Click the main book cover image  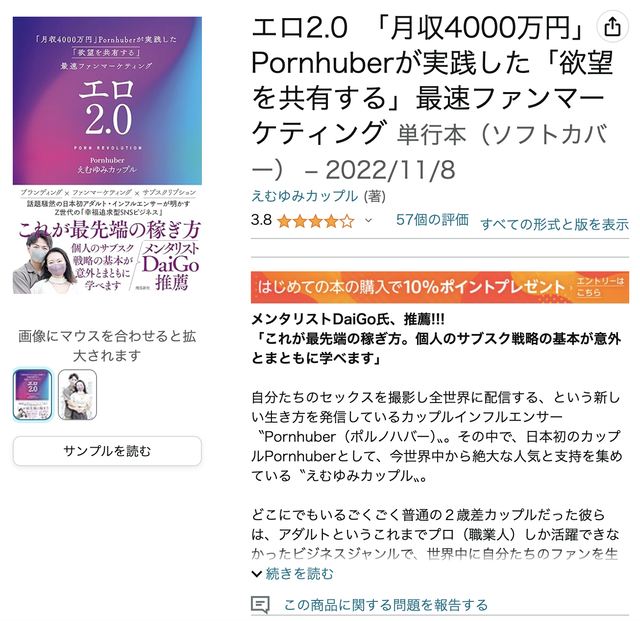(x=107, y=155)
